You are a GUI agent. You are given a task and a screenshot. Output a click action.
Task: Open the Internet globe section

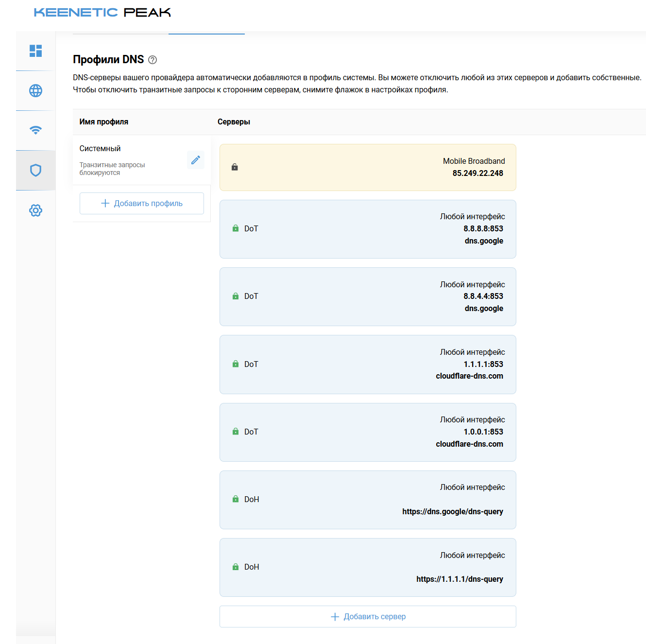[35, 91]
